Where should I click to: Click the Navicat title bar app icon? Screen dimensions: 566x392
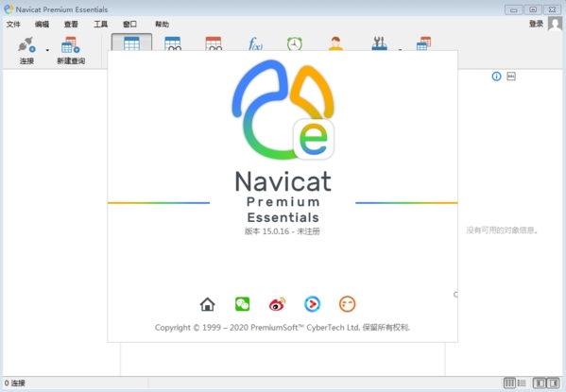tap(9, 9)
